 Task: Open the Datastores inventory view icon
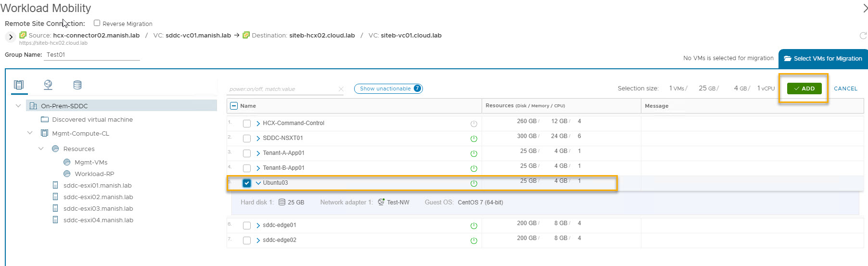(x=77, y=85)
